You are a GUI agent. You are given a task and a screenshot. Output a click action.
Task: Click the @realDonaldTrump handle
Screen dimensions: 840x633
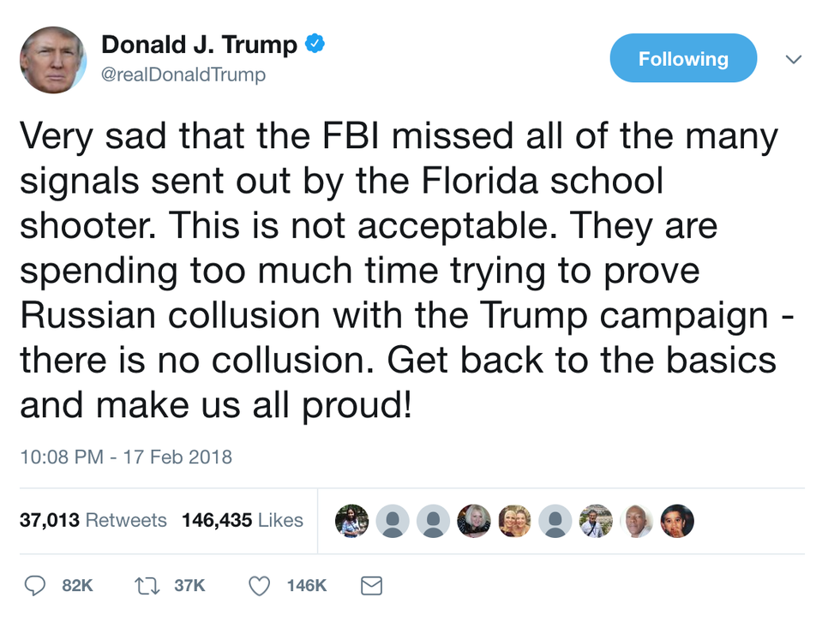click(183, 75)
